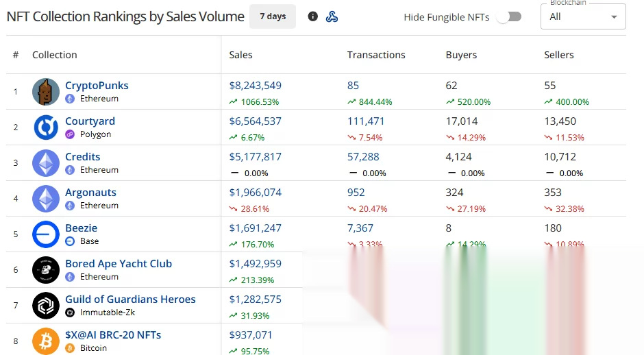Click Argonauts sales value $1,966,074
Screen dimensions: 644x355
[255, 193]
